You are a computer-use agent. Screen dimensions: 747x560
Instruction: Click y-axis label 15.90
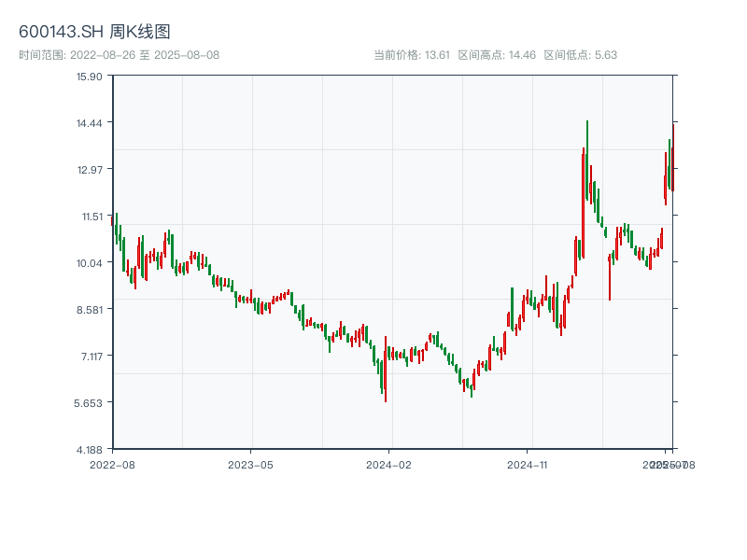pos(89,77)
